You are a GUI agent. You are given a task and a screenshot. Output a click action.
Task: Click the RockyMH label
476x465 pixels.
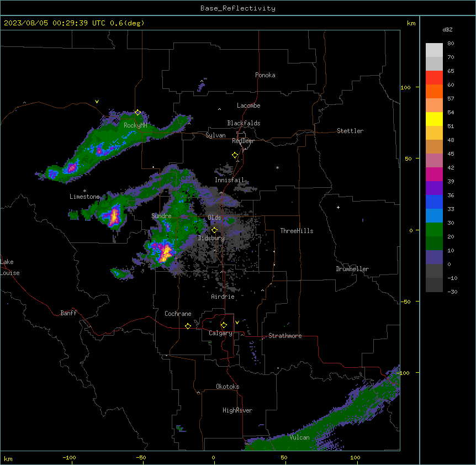(x=135, y=125)
